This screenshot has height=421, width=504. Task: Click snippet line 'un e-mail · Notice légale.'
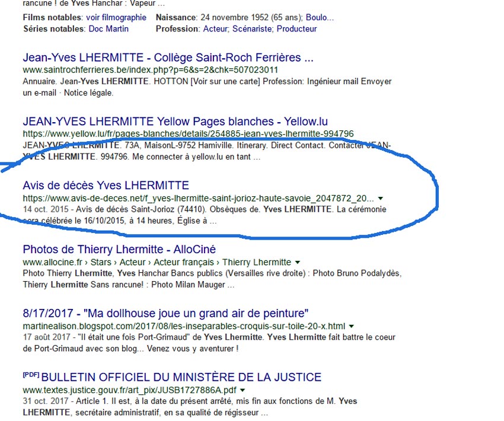coord(68,93)
